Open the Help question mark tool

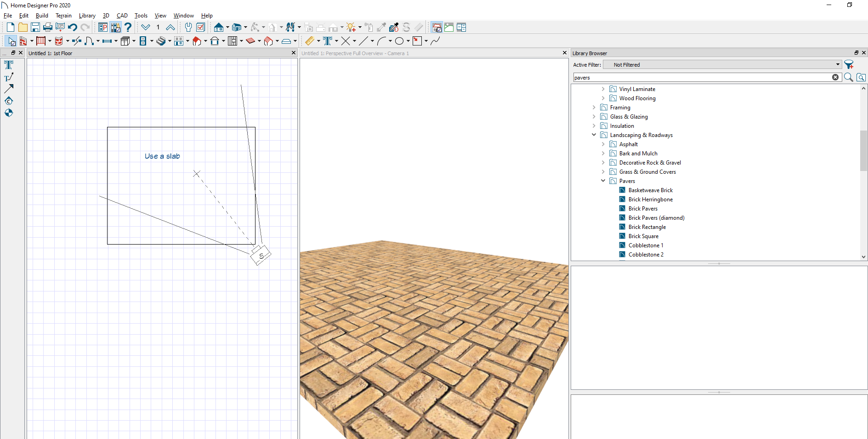128,28
